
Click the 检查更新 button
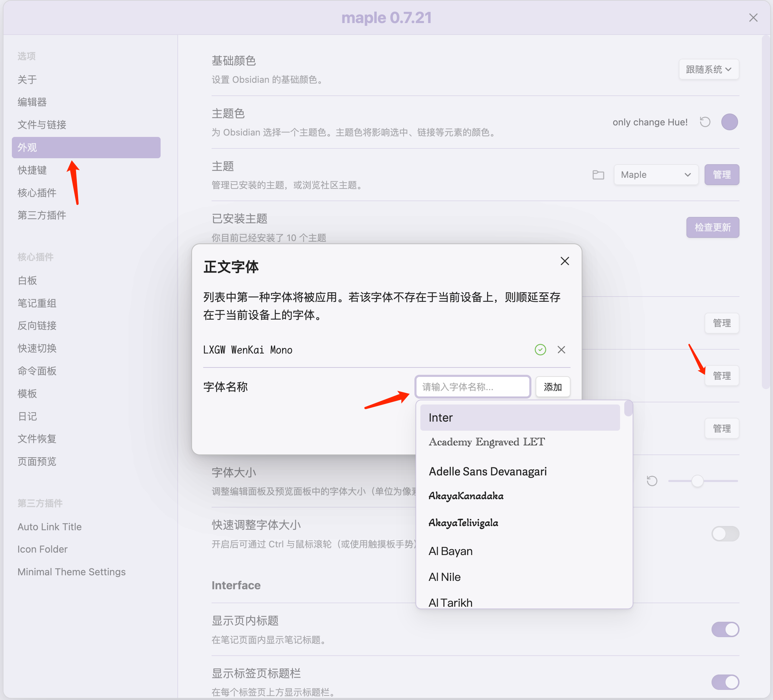click(712, 227)
